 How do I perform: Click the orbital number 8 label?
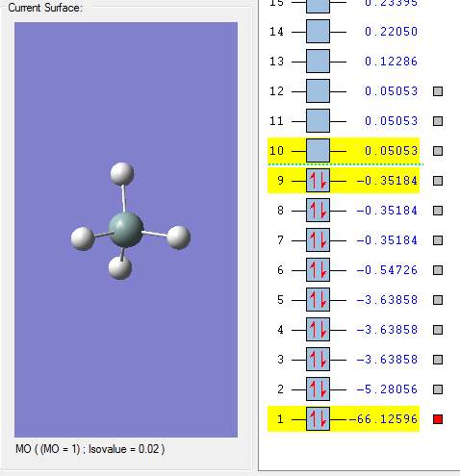coord(280,211)
